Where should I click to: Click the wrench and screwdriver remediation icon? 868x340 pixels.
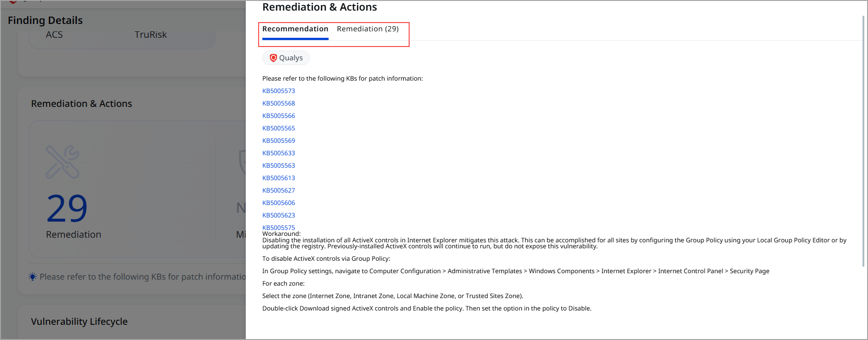tap(63, 162)
